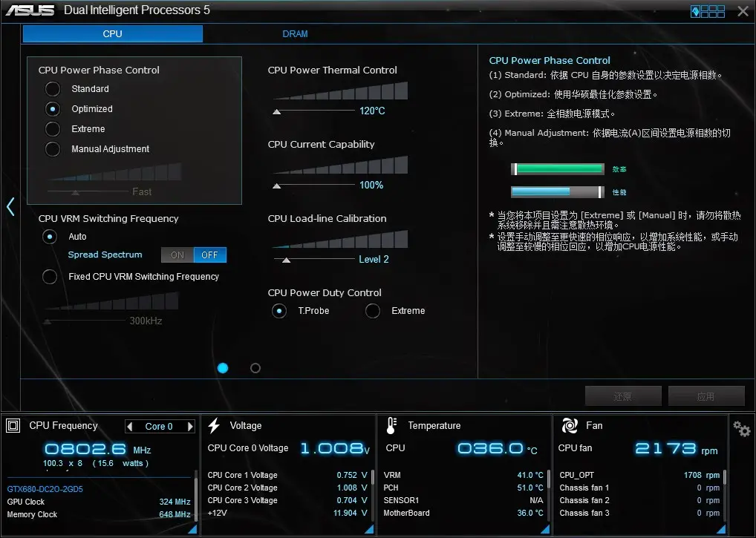
Task: Click the Spread Spectrum label
Action: coord(105,255)
